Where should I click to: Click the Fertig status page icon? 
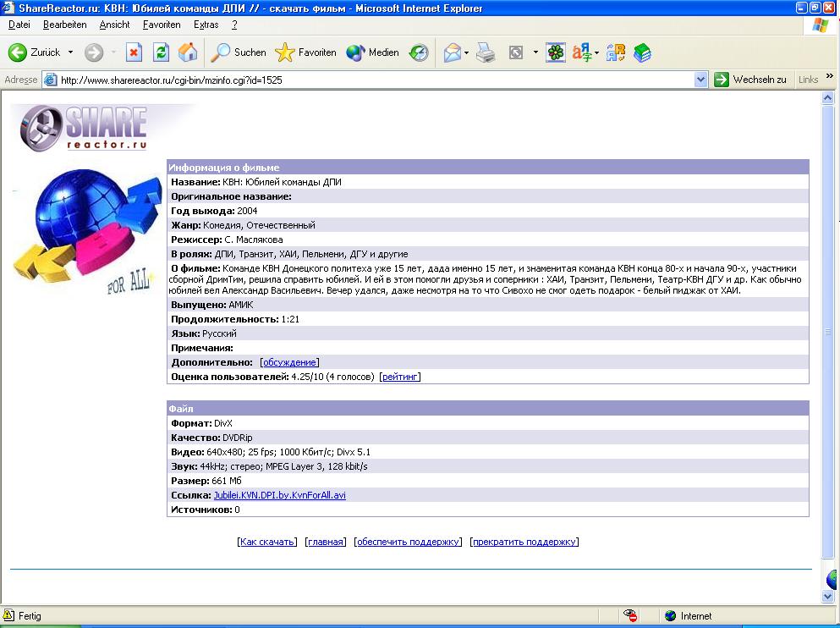8,615
